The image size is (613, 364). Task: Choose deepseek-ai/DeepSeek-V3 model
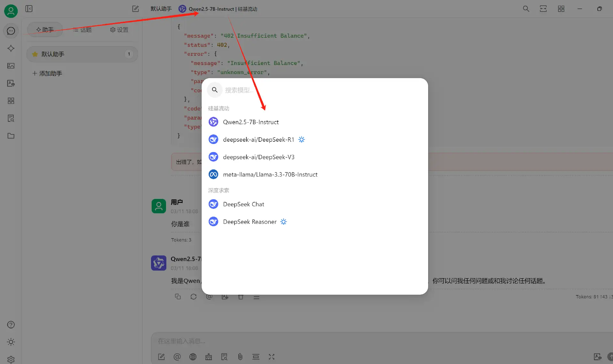click(x=315, y=157)
